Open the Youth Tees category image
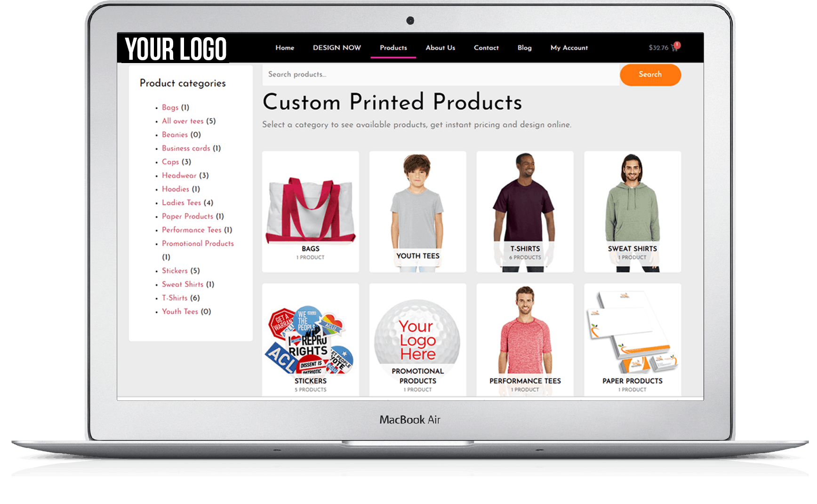Viewport: 817px width, 504px height. (x=418, y=211)
